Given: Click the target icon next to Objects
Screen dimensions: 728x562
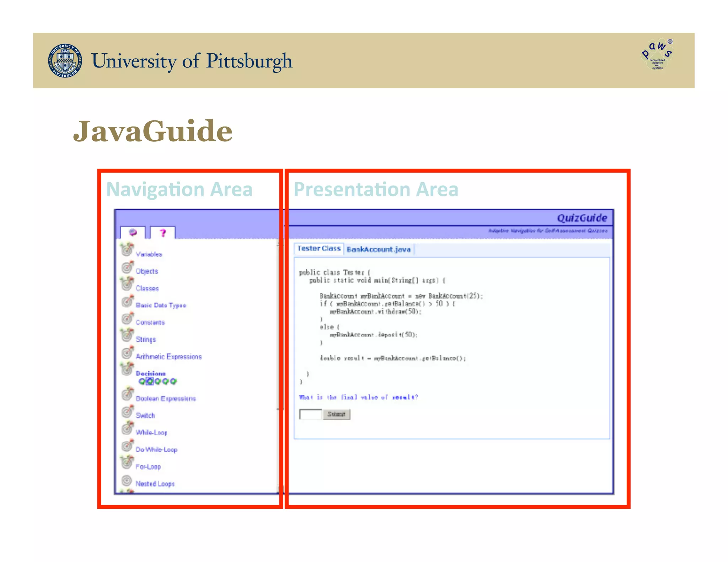Looking at the screenshot, I should click(127, 267).
